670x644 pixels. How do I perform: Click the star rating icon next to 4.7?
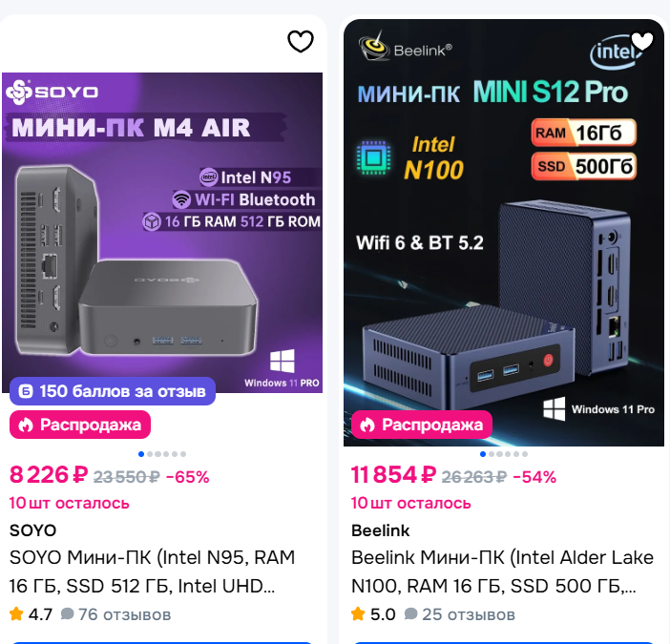coord(16,614)
